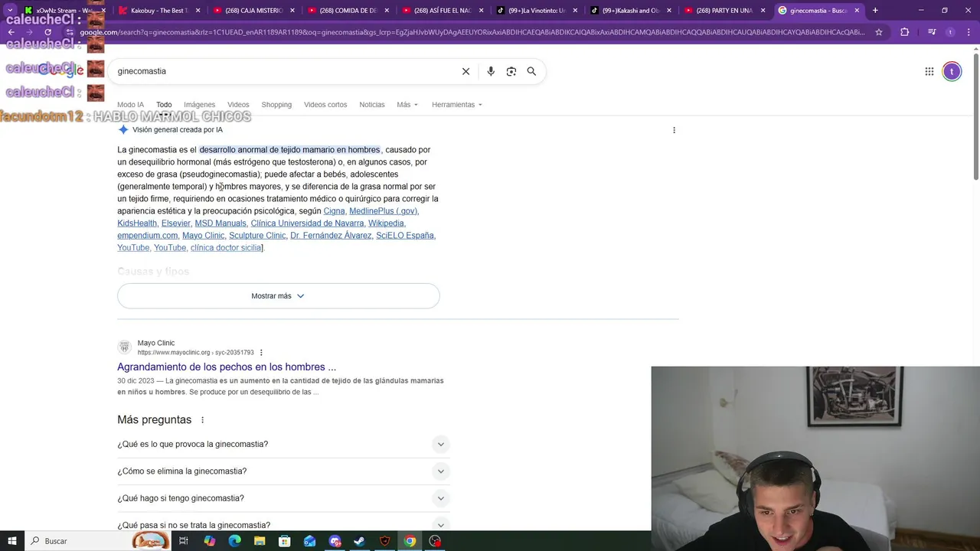Open the SciELO España source link
This screenshot has height=551, width=980.
click(x=405, y=236)
